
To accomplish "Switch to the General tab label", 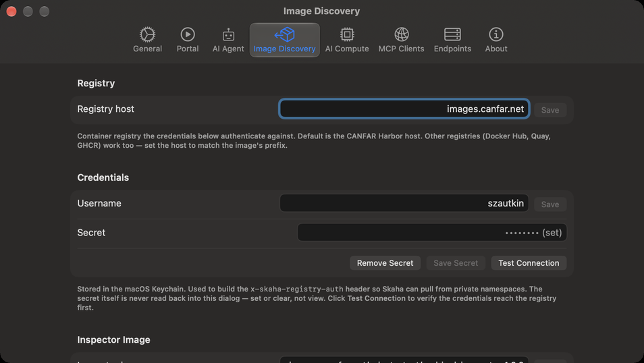I will click(147, 49).
